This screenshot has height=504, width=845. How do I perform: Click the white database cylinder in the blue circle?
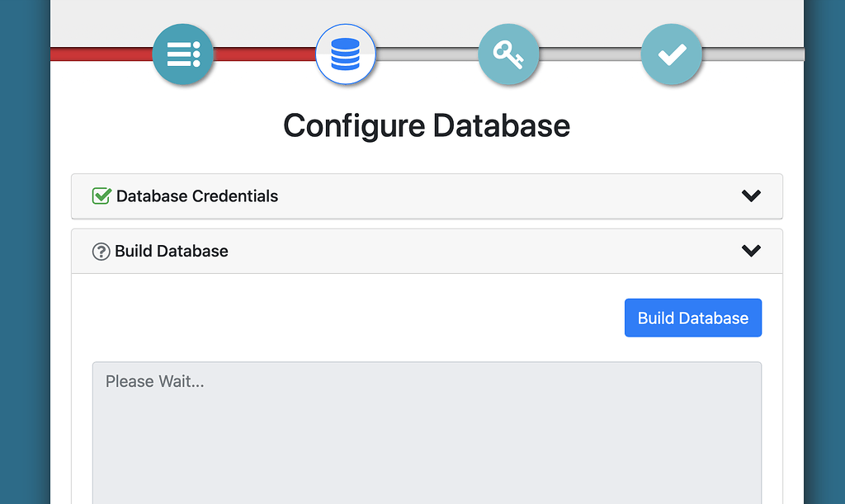click(x=346, y=54)
